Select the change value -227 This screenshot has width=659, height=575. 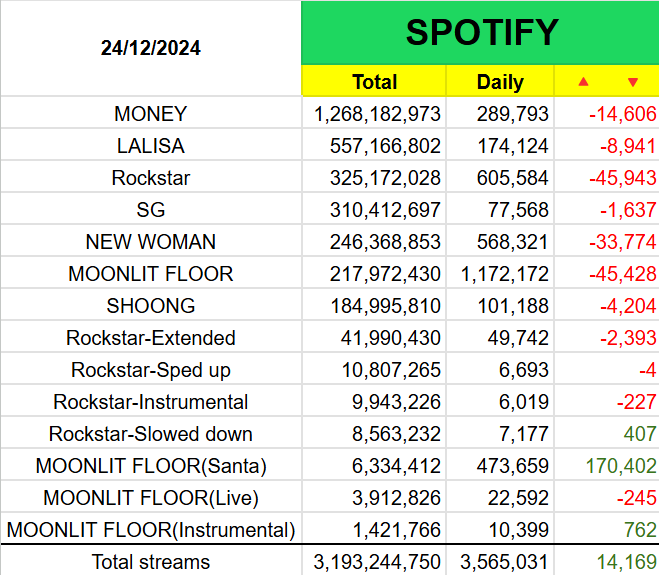coord(606,401)
